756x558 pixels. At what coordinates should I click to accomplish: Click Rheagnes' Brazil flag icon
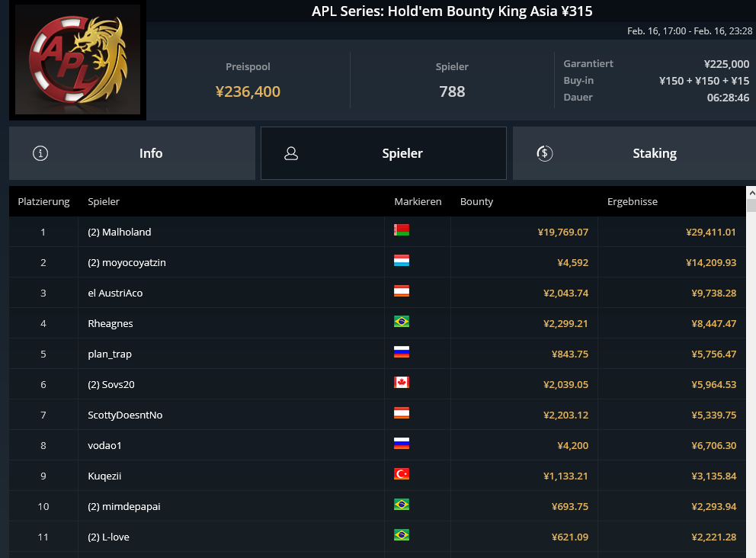[402, 321]
